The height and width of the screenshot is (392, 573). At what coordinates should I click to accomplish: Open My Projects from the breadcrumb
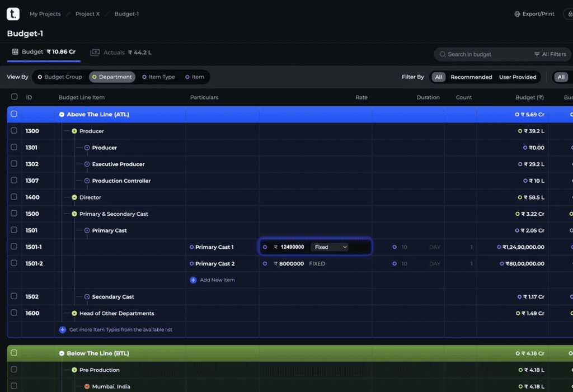pos(45,13)
